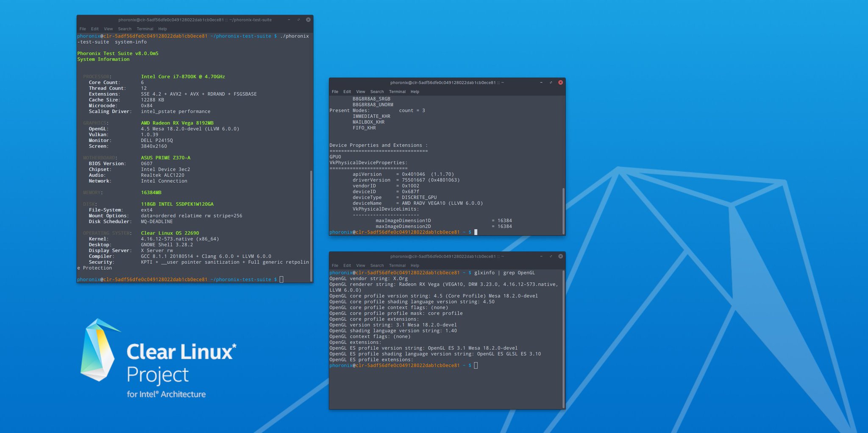Minimize the phoronix-test-suite terminal window

[289, 20]
